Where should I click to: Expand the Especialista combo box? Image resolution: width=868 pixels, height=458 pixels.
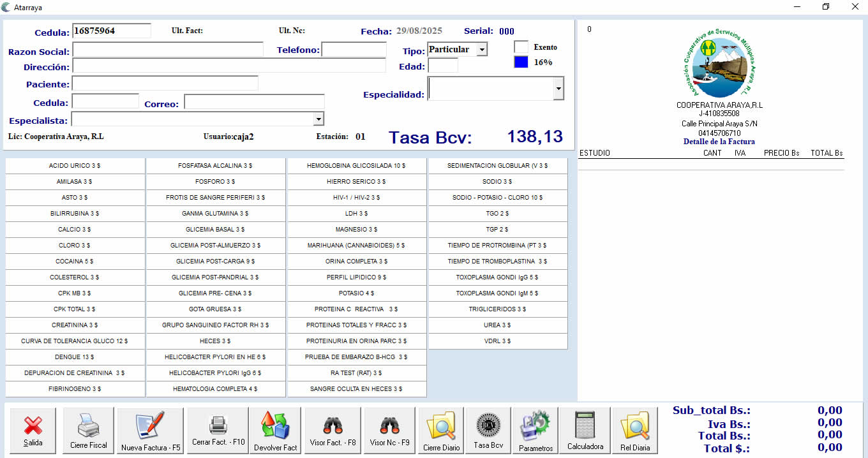[318, 119]
